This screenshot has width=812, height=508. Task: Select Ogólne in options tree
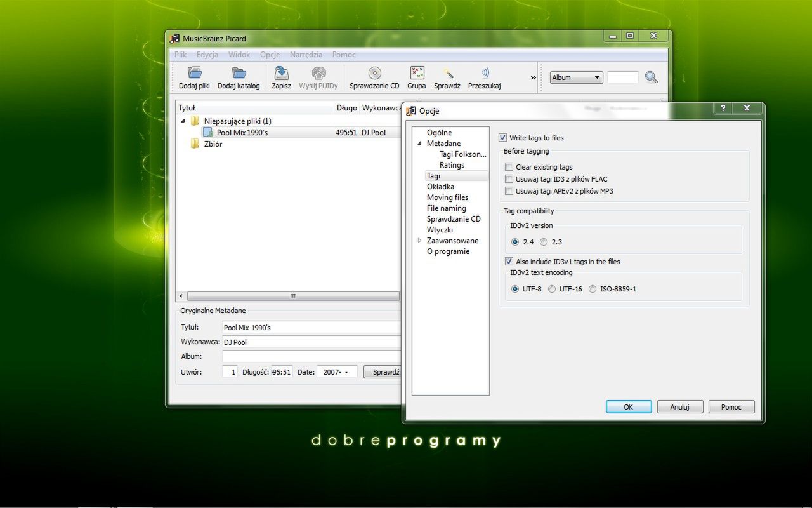pos(439,133)
